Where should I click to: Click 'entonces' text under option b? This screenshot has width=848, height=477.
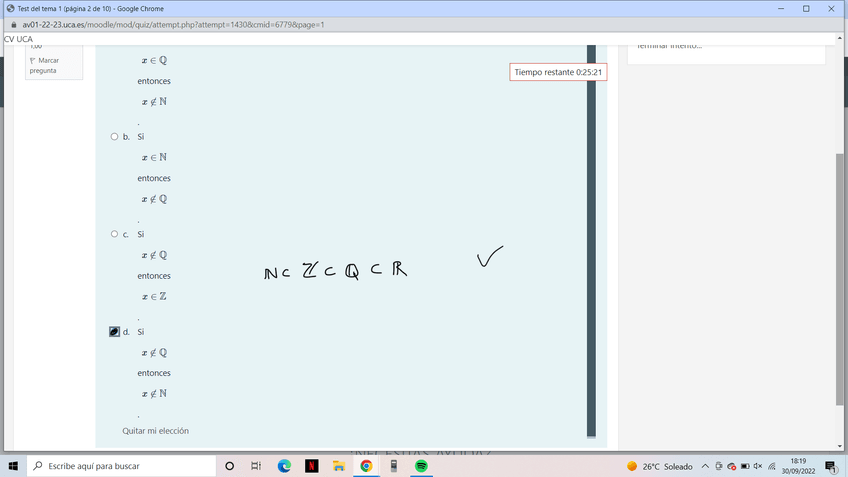[154, 178]
